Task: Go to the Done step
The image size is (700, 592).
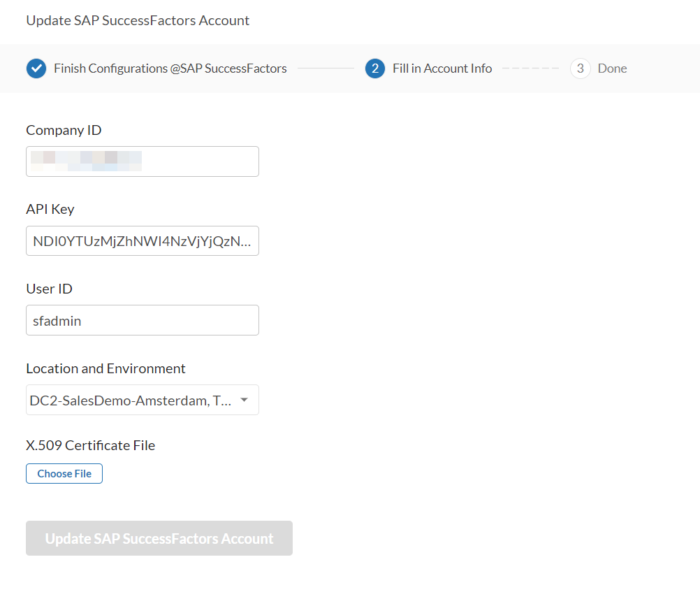Action: coord(612,68)
